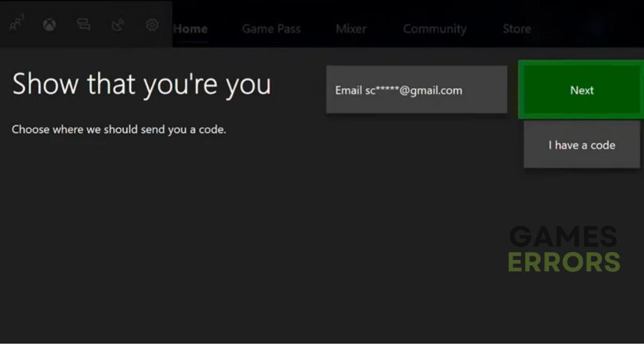The image size is (644, 358).
Task: Open the messages chat icon
Action: [x=84, y=24]
